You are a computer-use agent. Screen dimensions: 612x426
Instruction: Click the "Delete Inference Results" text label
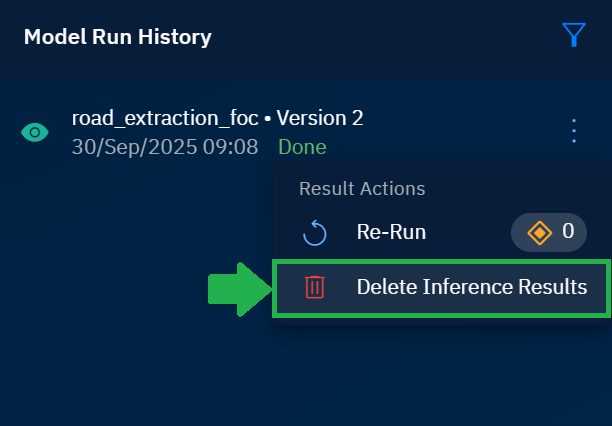471,288
